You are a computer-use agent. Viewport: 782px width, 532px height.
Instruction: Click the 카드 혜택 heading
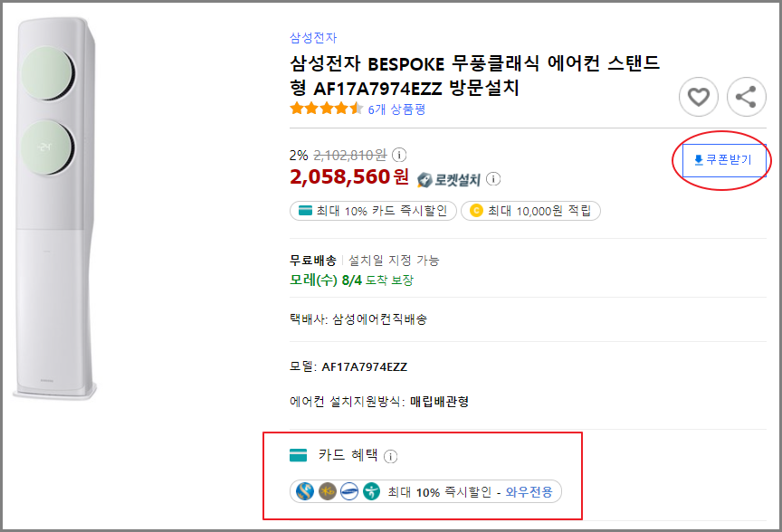coord(348,455)
